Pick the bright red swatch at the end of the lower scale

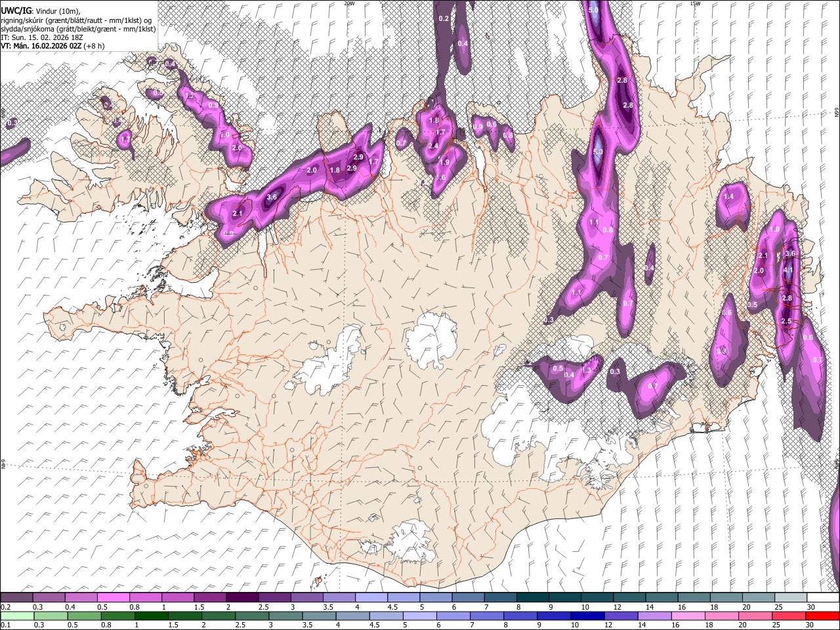point(822,616)
